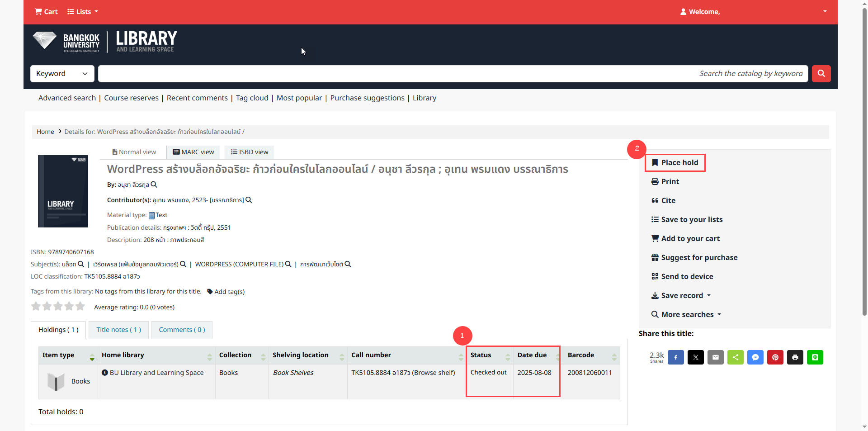
Task: Sort holdings by Collection
Action: 242,355
